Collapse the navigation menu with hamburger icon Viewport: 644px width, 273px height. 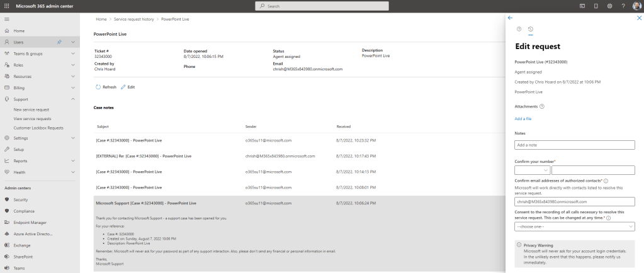(6, 19)
